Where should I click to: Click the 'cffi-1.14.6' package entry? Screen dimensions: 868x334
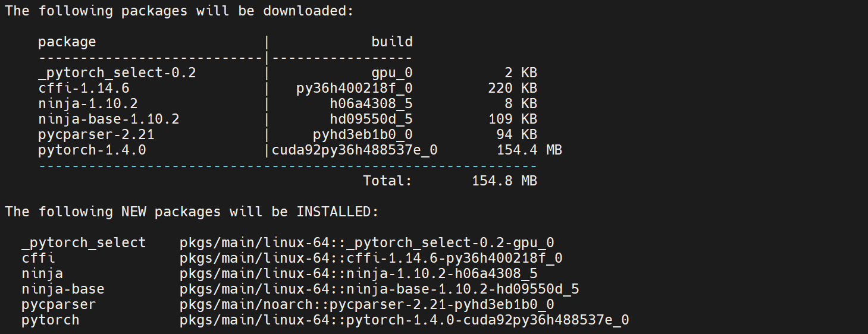point(83,88)
